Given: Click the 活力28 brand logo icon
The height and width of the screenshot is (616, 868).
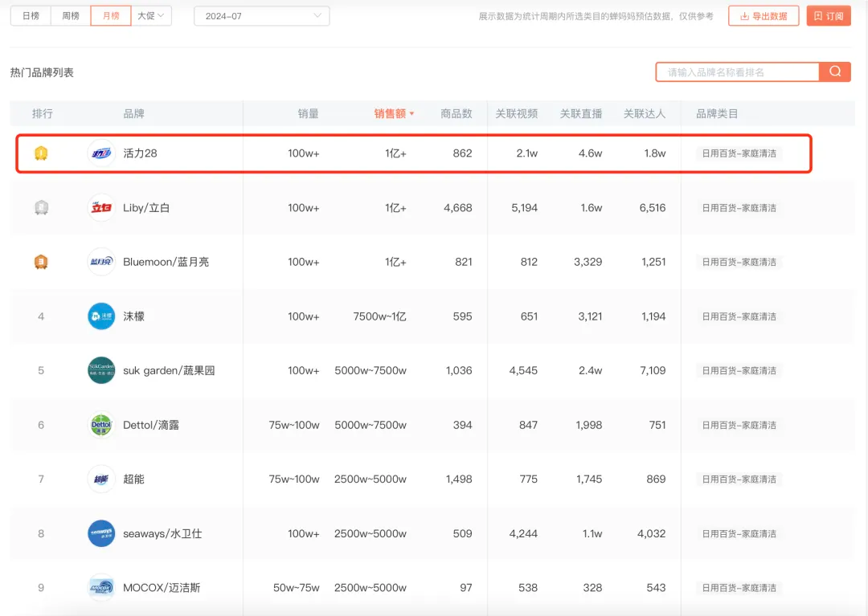Looking at the screenshot, I should pos(101,153).
